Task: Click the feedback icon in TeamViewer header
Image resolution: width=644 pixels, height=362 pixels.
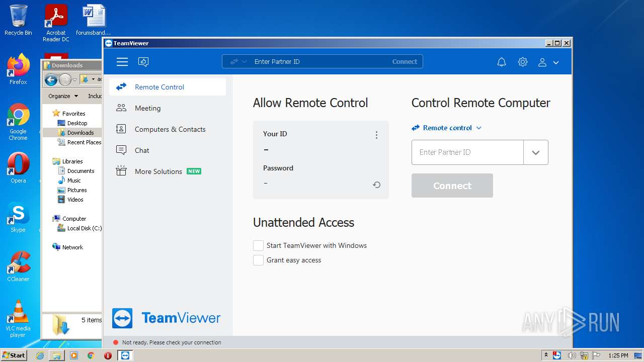Action: 143,62
